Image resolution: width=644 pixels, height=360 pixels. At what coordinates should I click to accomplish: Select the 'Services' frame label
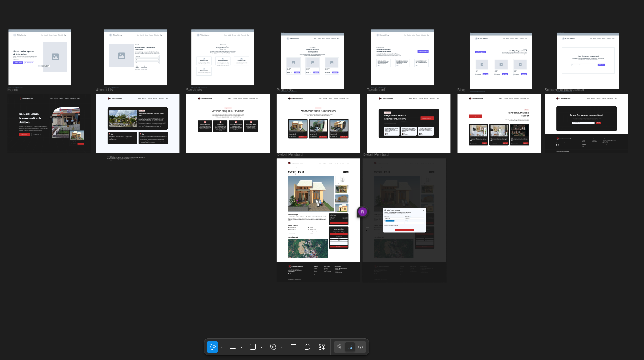click(x=194, y=90)
